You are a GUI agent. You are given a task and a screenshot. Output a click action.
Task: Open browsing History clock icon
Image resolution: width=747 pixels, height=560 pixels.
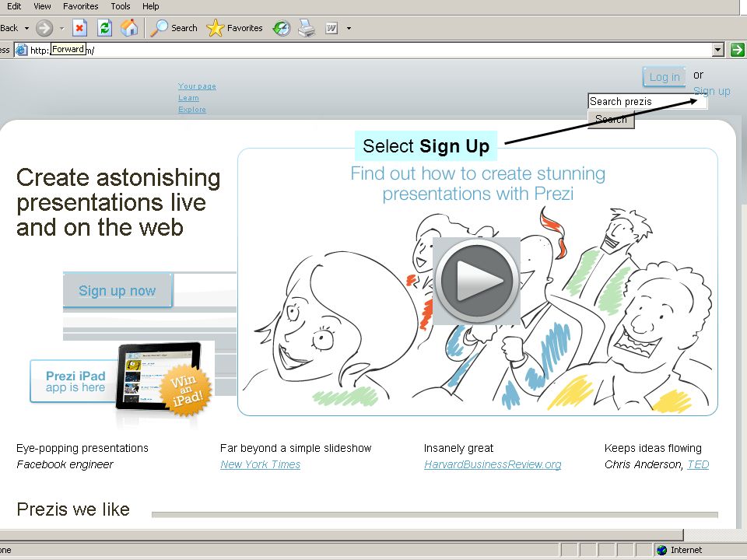click(x=282, y=28)
